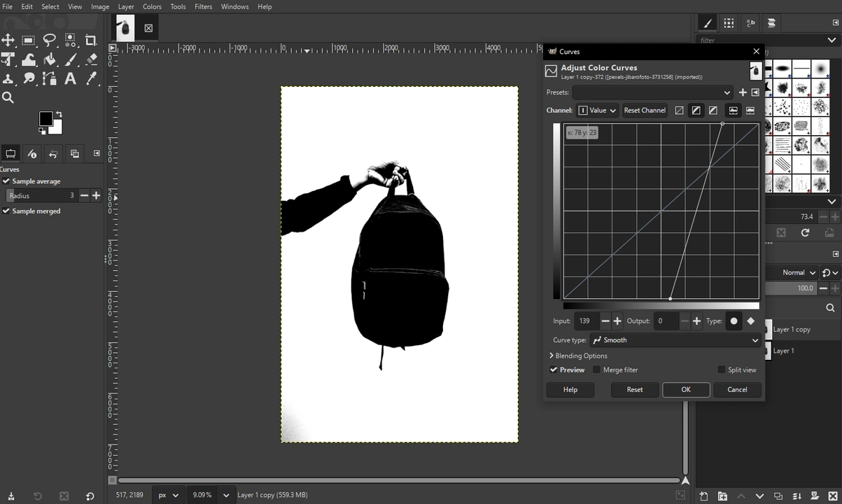Select the Smudge tool
This screenshot has width=842, height=504.
coord(29,79)
